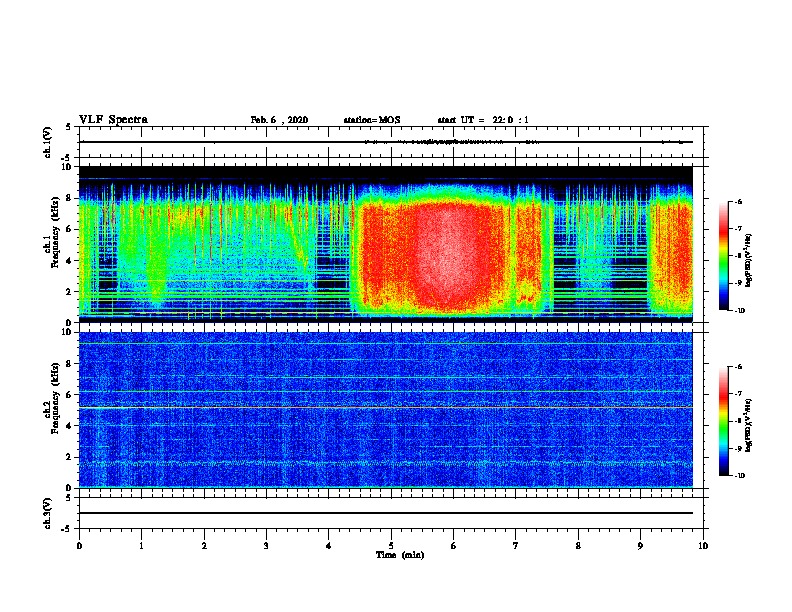Click time axis tick label "3"

pos(266,546)
